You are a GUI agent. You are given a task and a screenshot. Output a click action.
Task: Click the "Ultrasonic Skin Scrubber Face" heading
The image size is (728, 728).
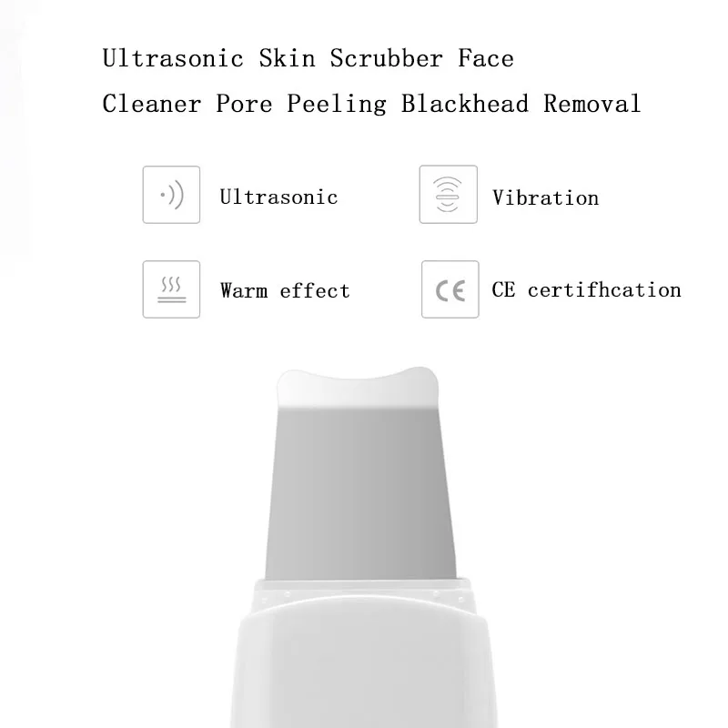308,58
